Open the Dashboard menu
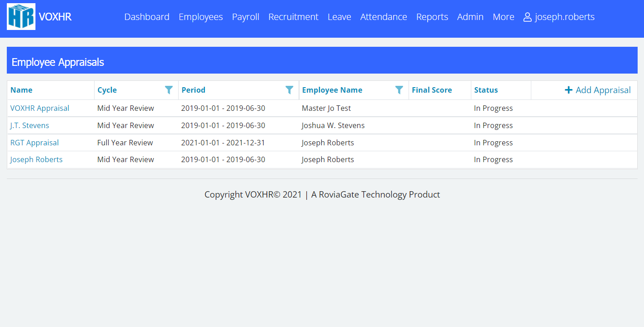This screenshot has width=644, height=327. click(x=147, y=17)
